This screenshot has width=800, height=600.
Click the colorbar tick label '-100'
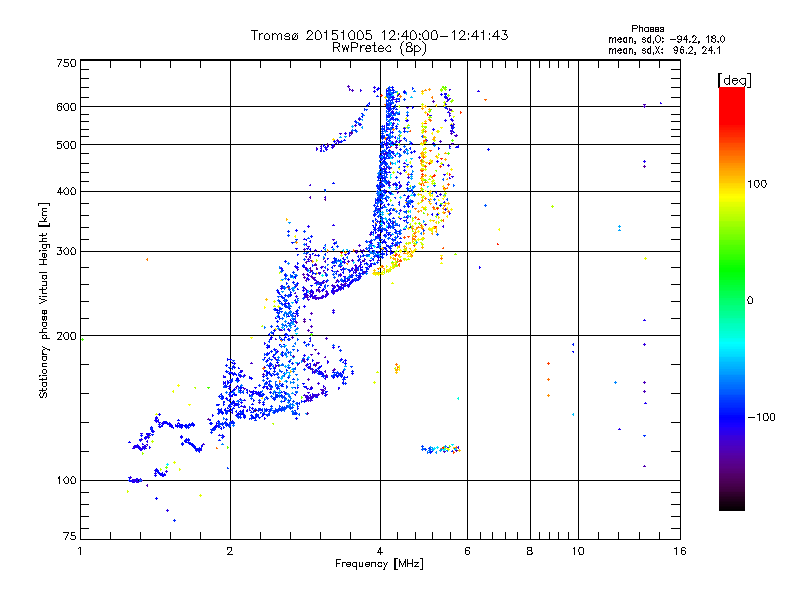pos(761,417)
